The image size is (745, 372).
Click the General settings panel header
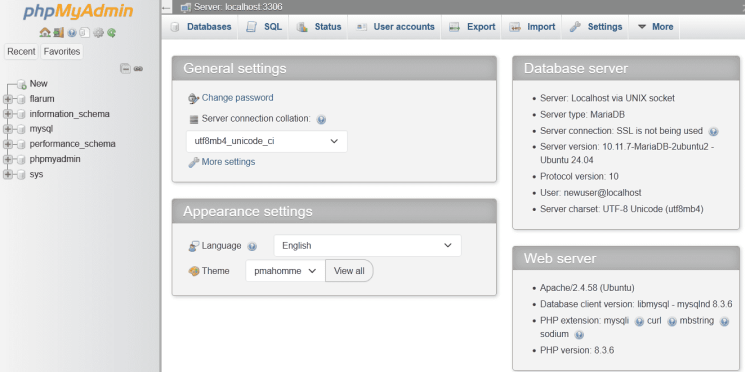(x=334, y=68)
